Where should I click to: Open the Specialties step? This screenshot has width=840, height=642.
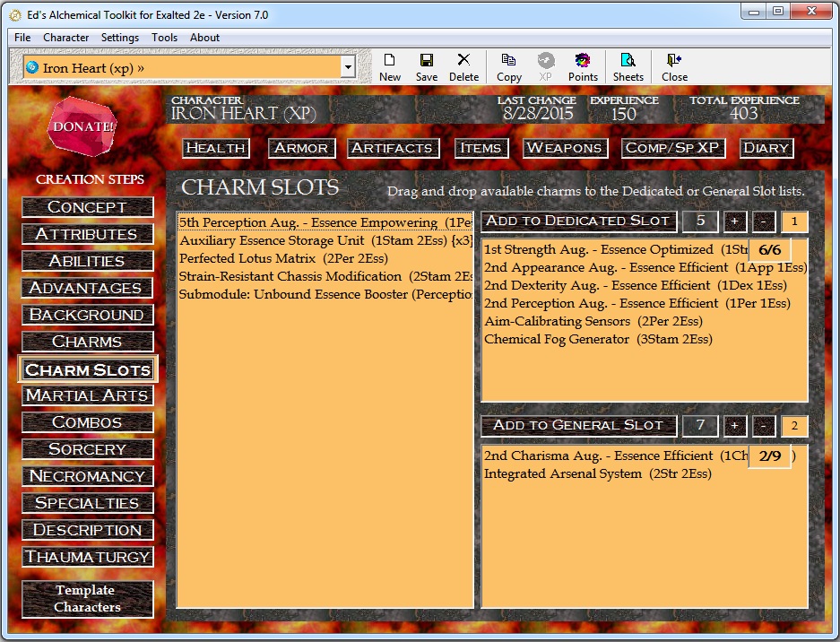click(87, 503)
